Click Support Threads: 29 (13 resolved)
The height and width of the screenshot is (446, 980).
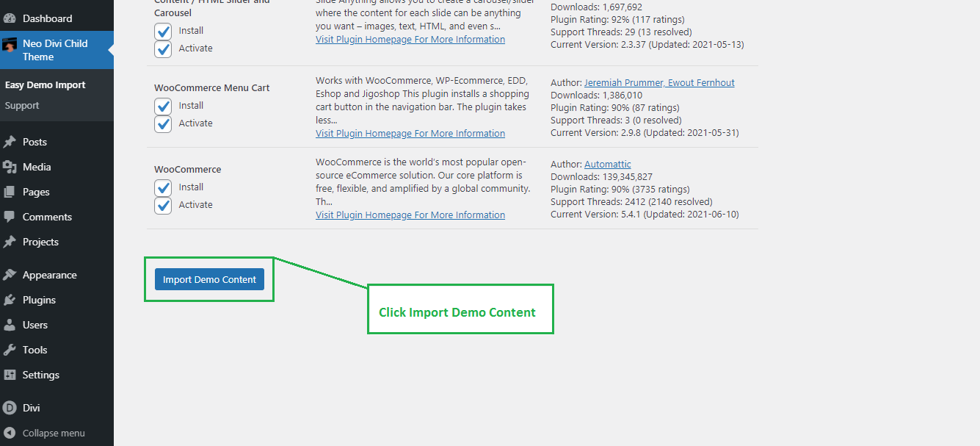pyautogui.click(x=621, y=32)
